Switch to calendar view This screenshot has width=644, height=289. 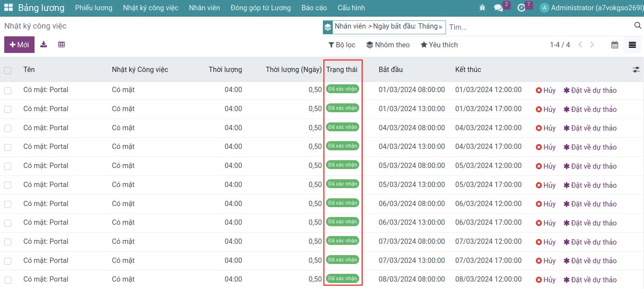(615, 45)
